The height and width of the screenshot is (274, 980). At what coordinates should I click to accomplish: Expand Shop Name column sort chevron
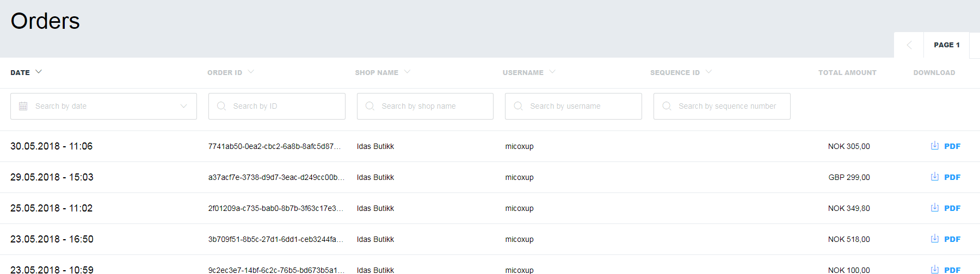(407, 72)
